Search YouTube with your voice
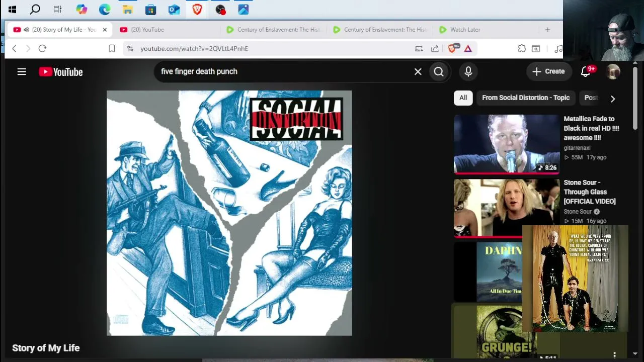This screenshot has height=362, width=644. pos(468,71)
